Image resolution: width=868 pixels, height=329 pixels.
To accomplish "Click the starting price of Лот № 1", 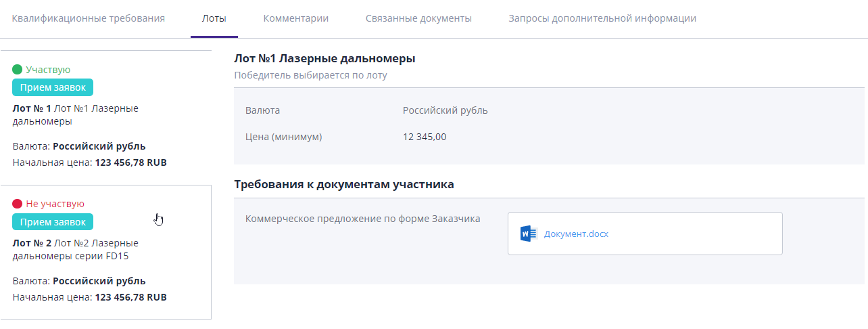I will 130,162.
